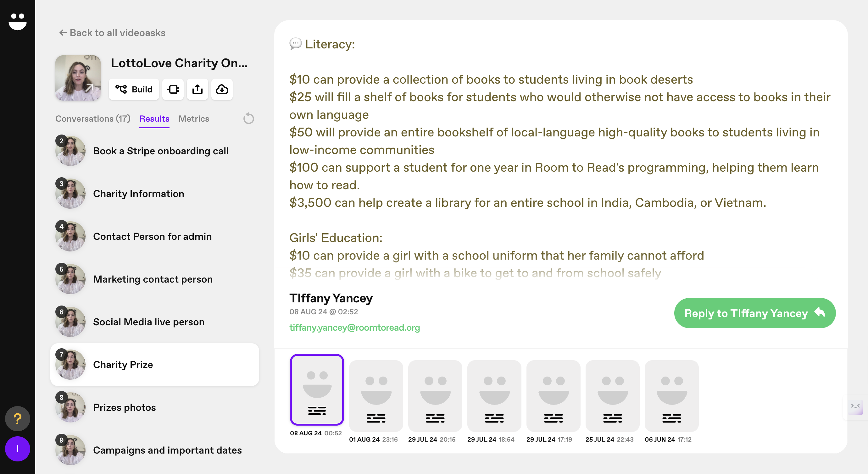The image size is (868, 474).
Task: Open the videoask preview thumbnail
Action: (78, 78)
